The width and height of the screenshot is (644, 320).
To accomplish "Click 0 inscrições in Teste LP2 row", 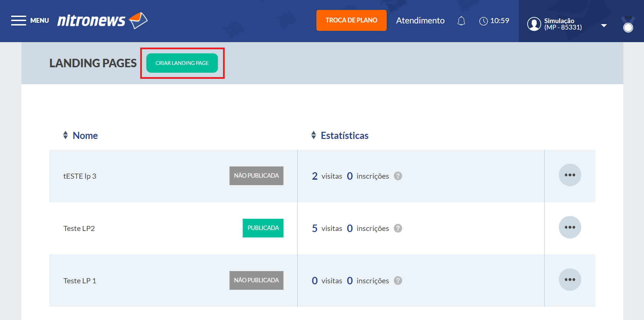I will tap(368, 228).
